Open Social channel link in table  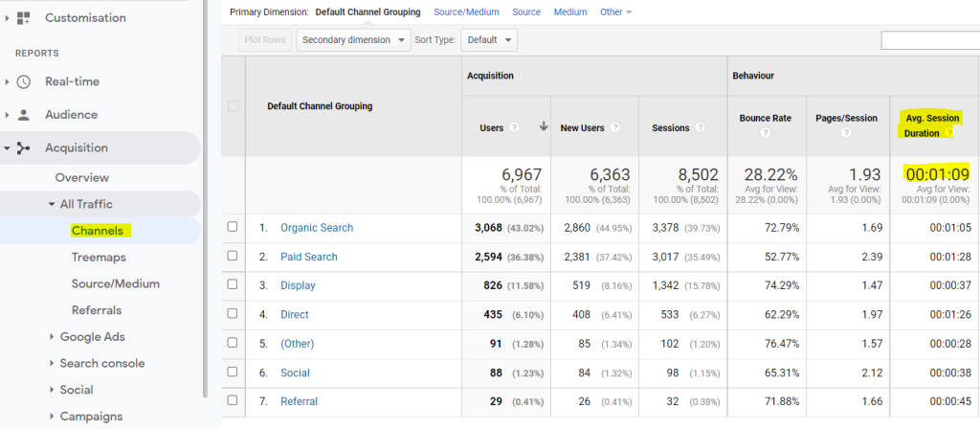pyautogui.click(x=295, y=373)
